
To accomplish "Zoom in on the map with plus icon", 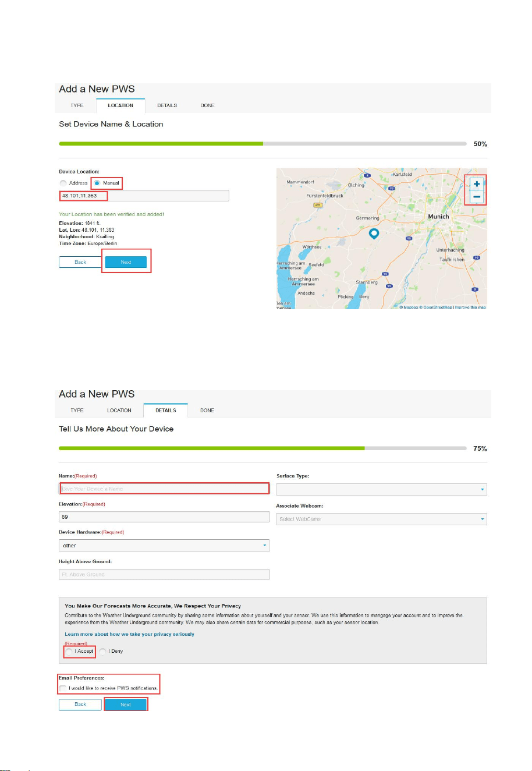I will coord(477,183).
